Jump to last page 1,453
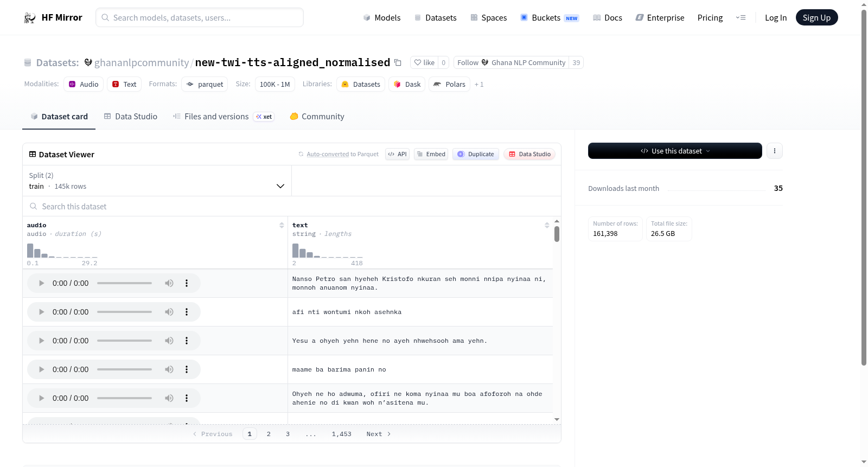 pyautogui.click(x=342, y=434)
